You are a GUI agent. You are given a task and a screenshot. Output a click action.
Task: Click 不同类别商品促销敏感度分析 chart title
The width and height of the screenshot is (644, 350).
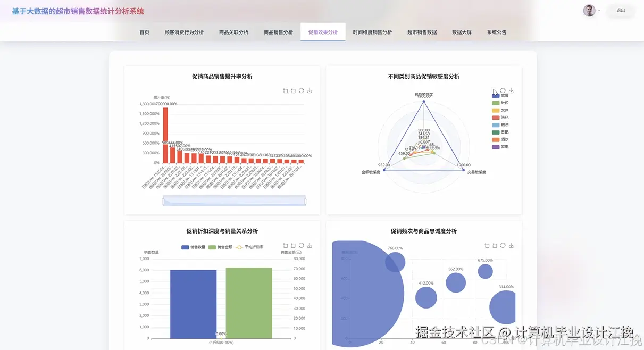[x=424, y=77]
